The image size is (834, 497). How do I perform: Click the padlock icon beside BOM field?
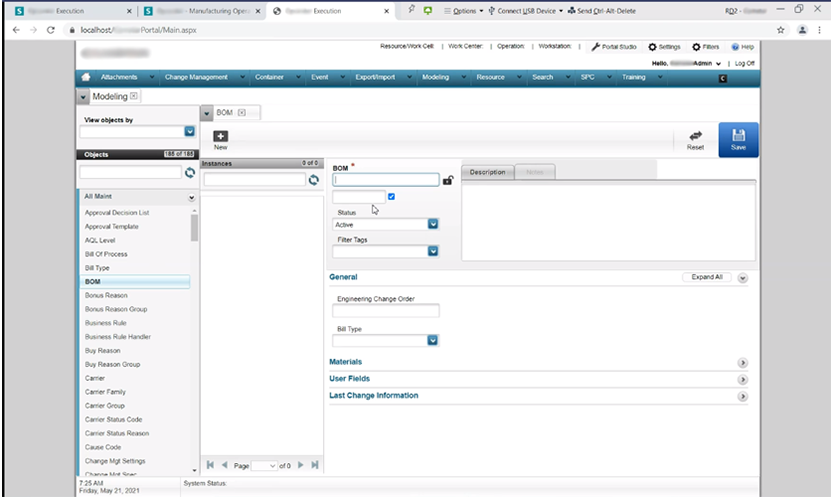[x=448, y=180]
